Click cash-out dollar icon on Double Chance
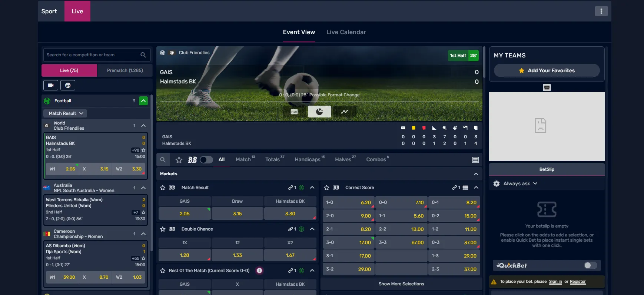The image size is (644, 295). tap(302, 229)
